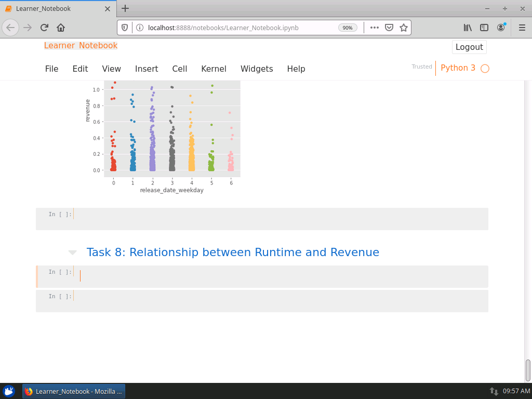Image resolution: width=532 pixels, height=399 pixels.
Task: Open the Edit menu
Action: (80, 69)
